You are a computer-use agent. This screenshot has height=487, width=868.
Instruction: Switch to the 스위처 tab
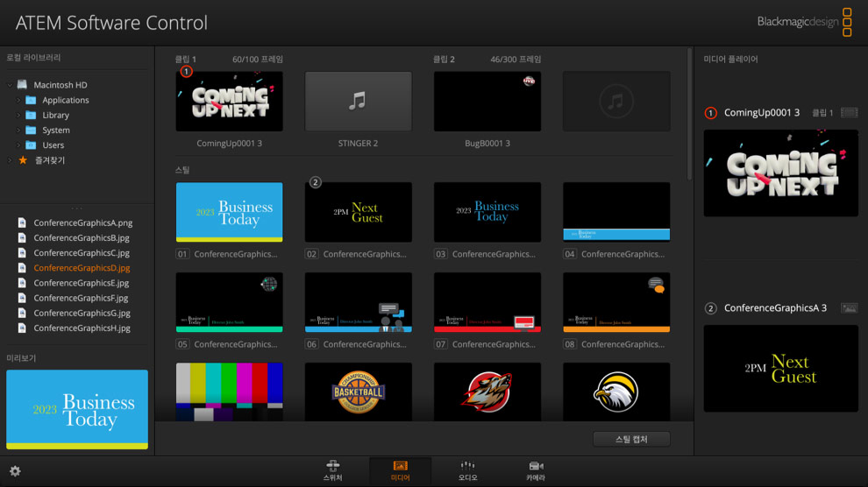click(x=332, y=470)
